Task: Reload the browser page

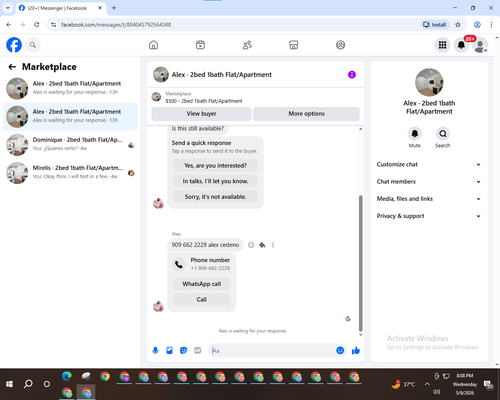Action: 37,25
